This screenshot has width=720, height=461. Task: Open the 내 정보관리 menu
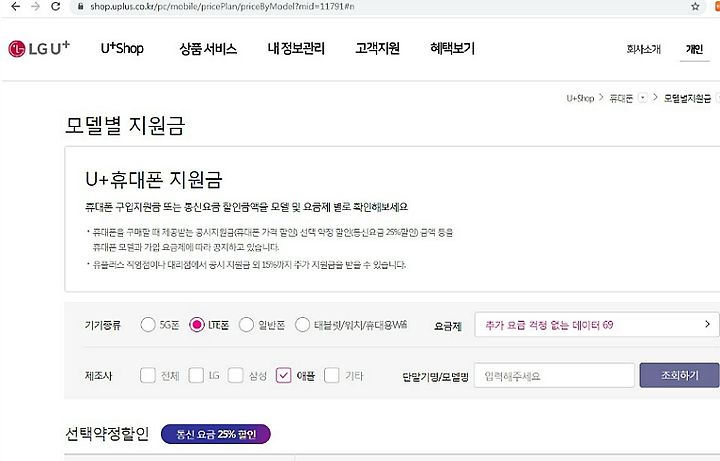[x=296, y=49]
